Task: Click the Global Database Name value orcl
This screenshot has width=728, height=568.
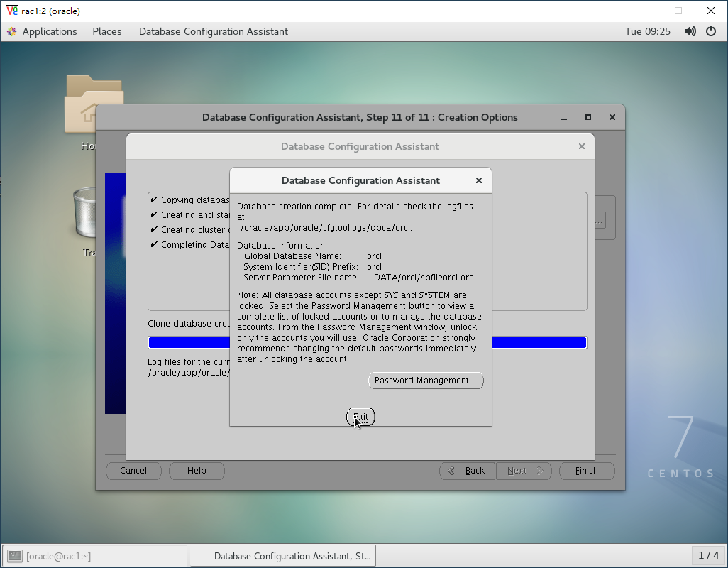Action: coord(374,256)
